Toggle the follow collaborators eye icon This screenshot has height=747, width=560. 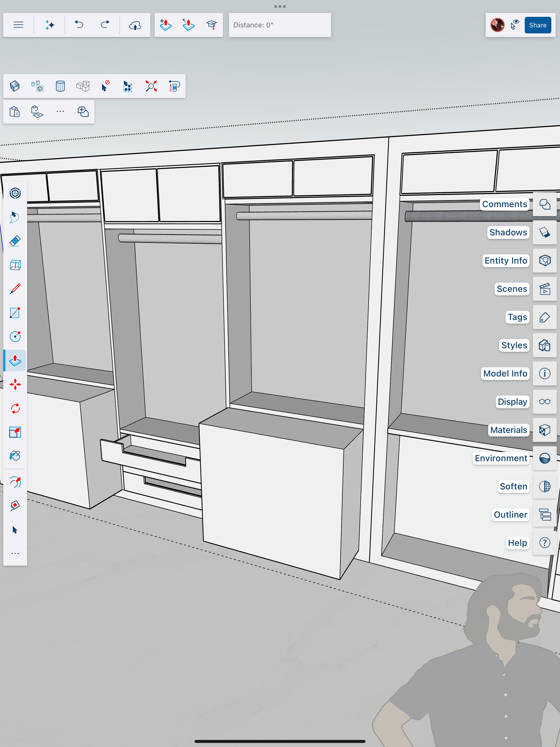(514, 25)
